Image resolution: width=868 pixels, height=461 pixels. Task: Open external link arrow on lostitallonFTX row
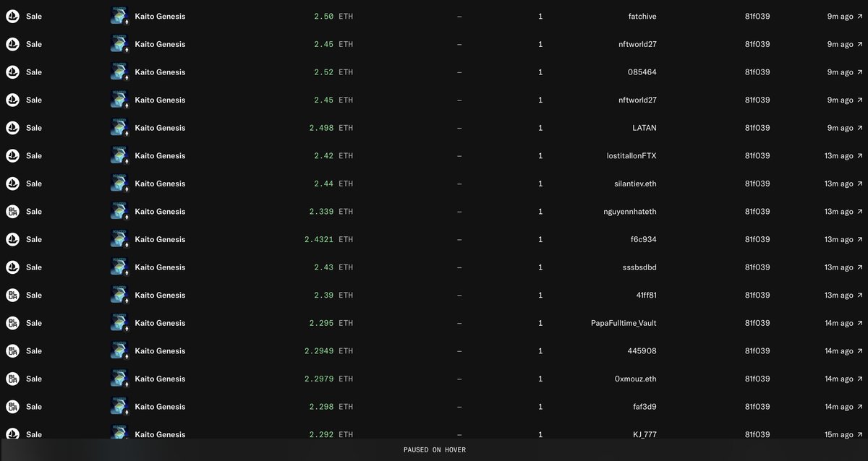(859, 155)
